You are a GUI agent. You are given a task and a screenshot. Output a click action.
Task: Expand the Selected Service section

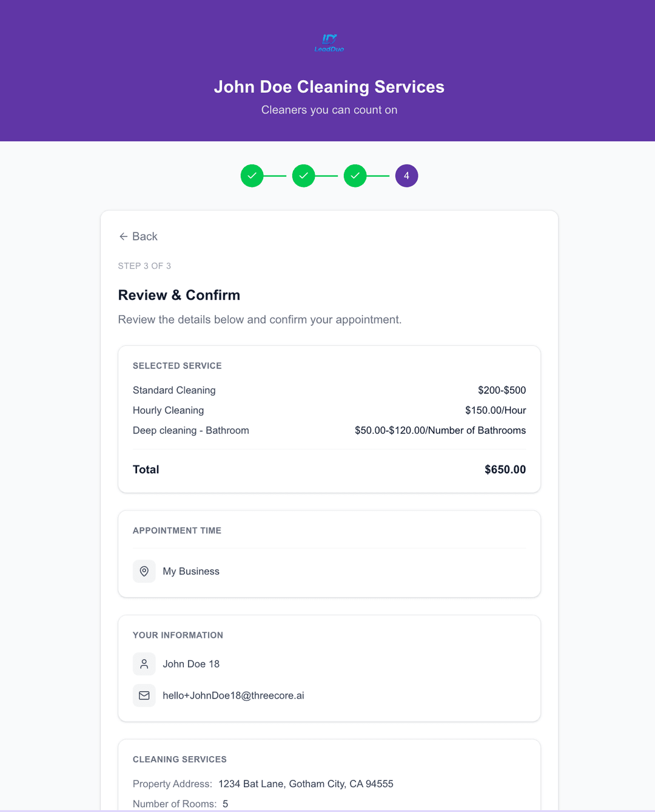pos(177,365)
